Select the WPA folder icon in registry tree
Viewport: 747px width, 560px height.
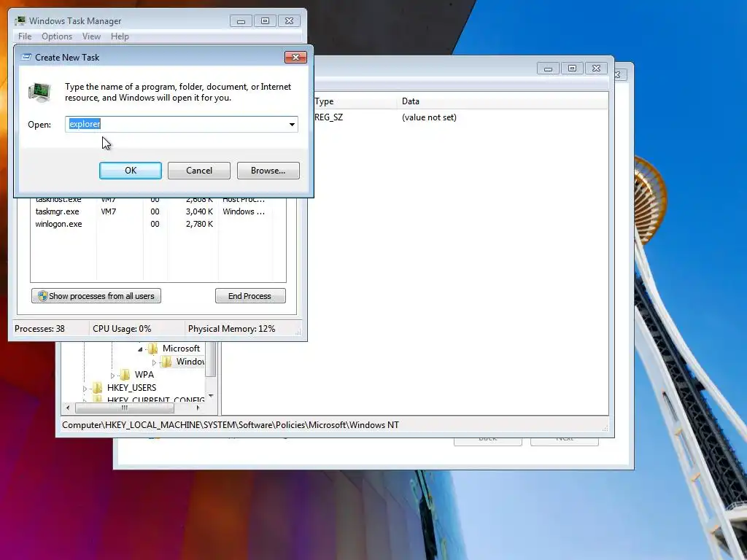pyautogui.click(x=125, y=375)
